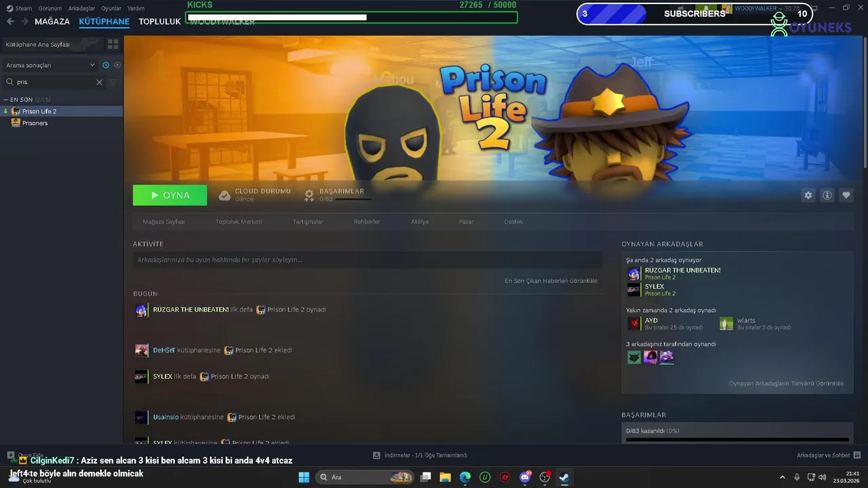The width and height of the screenshot is (868, 488).
Task: Click the Add Game plus icon
Action: [x=11, y=455]
